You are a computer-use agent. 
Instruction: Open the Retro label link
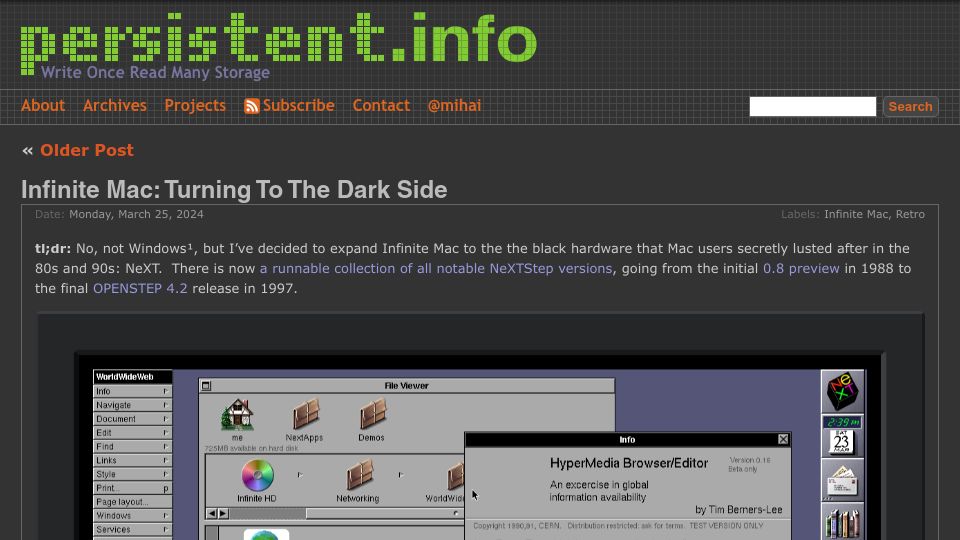tap(910, 214)
